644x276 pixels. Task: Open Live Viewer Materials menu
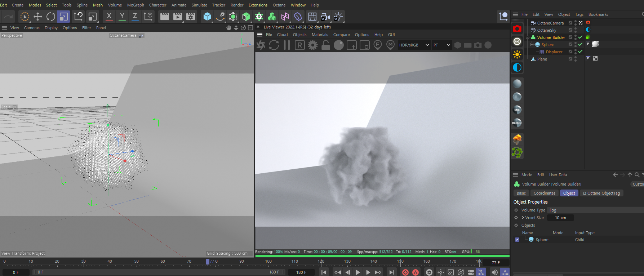(320, 35)
